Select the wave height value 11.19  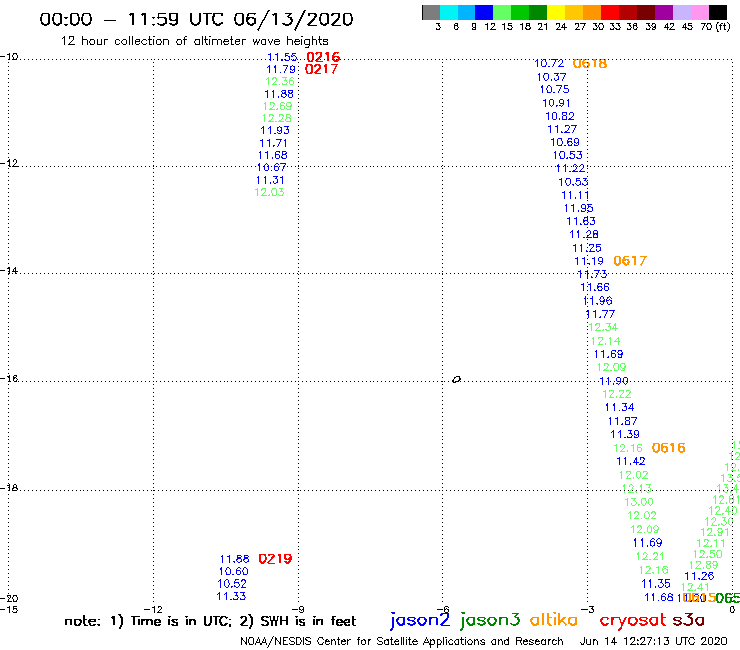tap(589, 261)
